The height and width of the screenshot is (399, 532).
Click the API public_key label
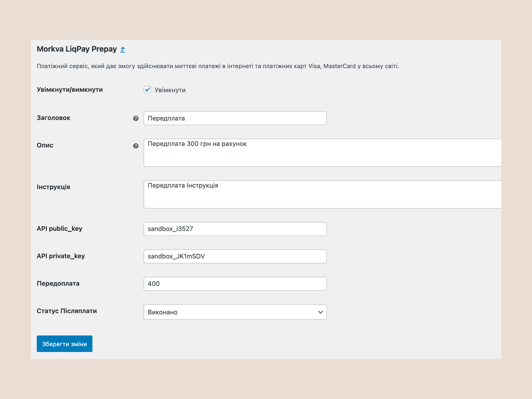click(x=59, y=228)
